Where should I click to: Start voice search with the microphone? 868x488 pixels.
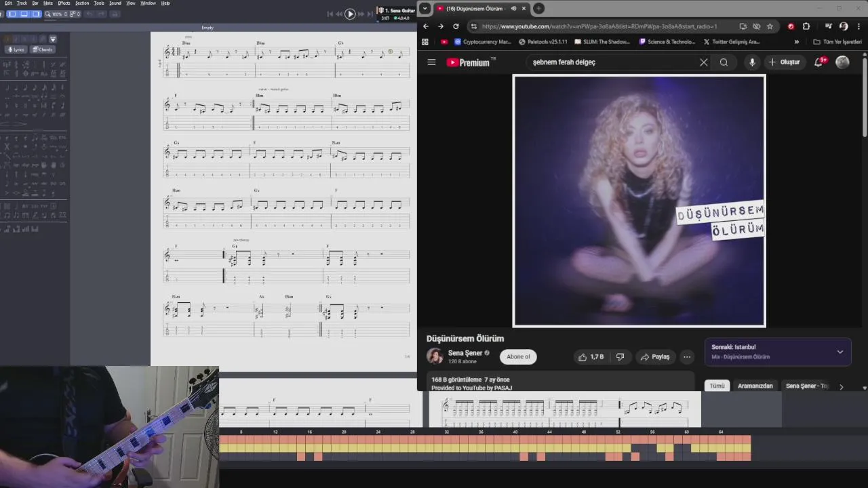752,62
